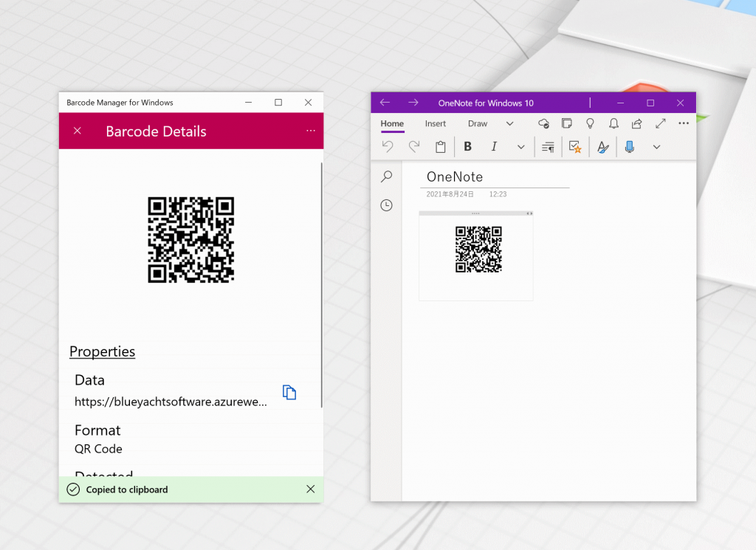
Task: Click the OneNote page title field
Action: click(x=495, y=177)
